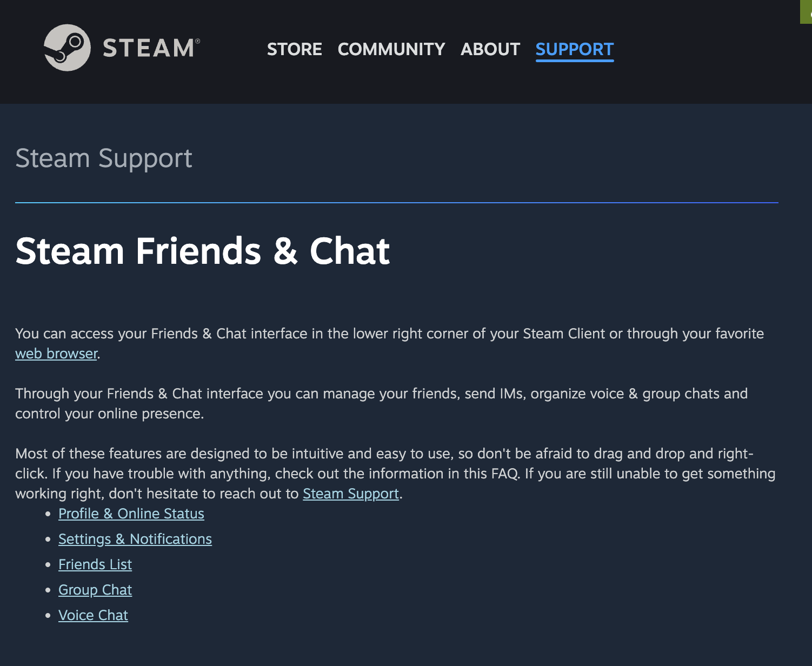Open Profile & Online Status
The image size is (812, 666).
[x=131, y=514]
